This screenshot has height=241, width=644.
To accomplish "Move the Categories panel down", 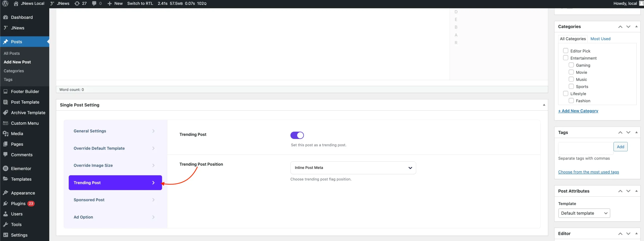I will pos(628,27).
